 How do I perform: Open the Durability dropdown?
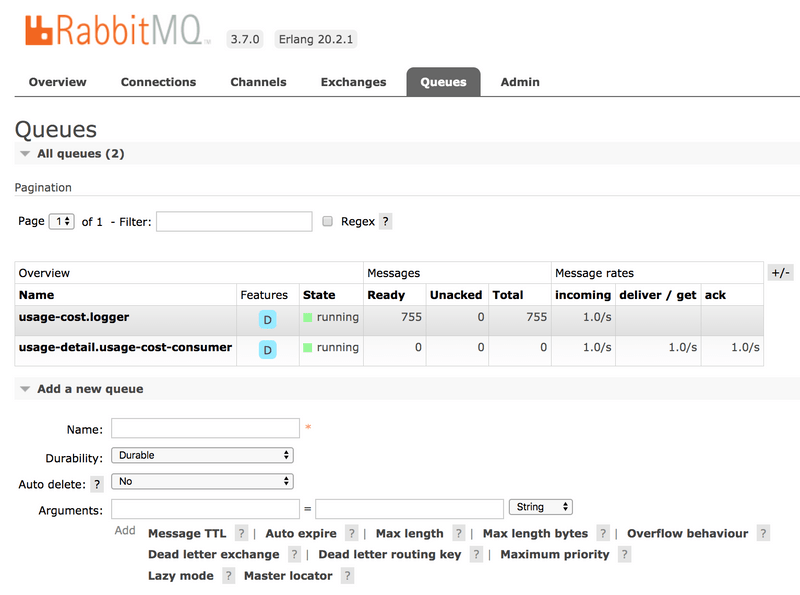[202, 455]
